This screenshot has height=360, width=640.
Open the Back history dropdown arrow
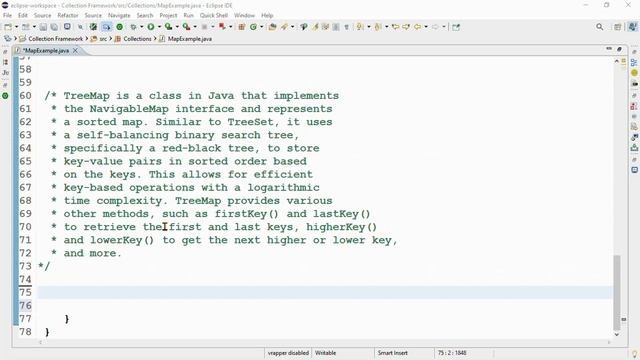pos(426,27)
